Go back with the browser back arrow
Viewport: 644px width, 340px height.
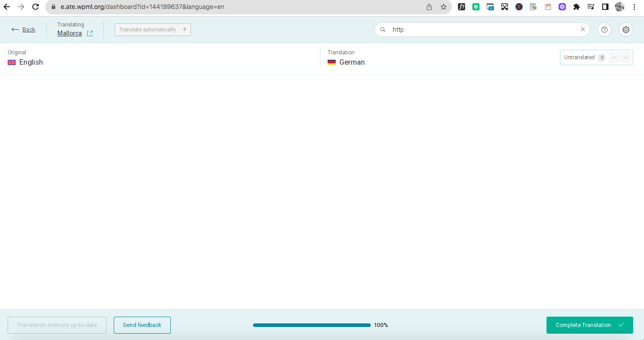[x=7, y=7]
